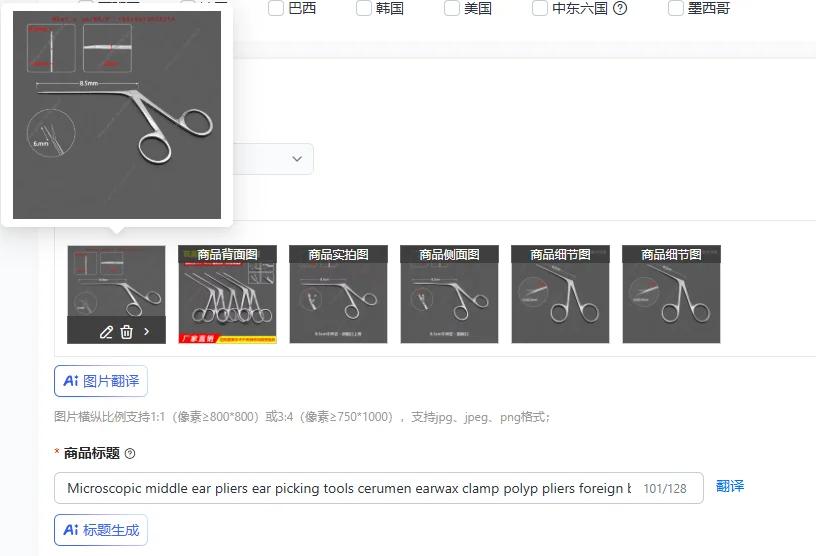
Task: Click the AI 标题生成 button
Action: [x=101, y=530]
